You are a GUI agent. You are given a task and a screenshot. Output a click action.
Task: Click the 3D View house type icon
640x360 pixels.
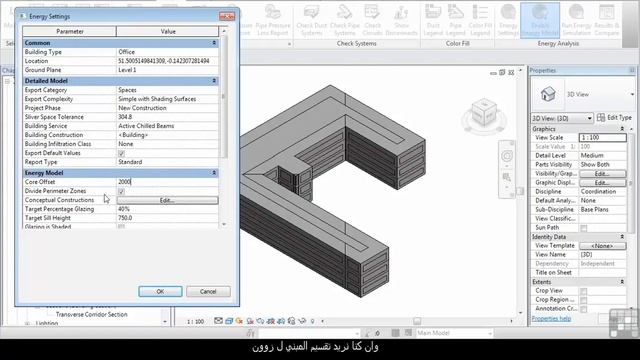548,94
